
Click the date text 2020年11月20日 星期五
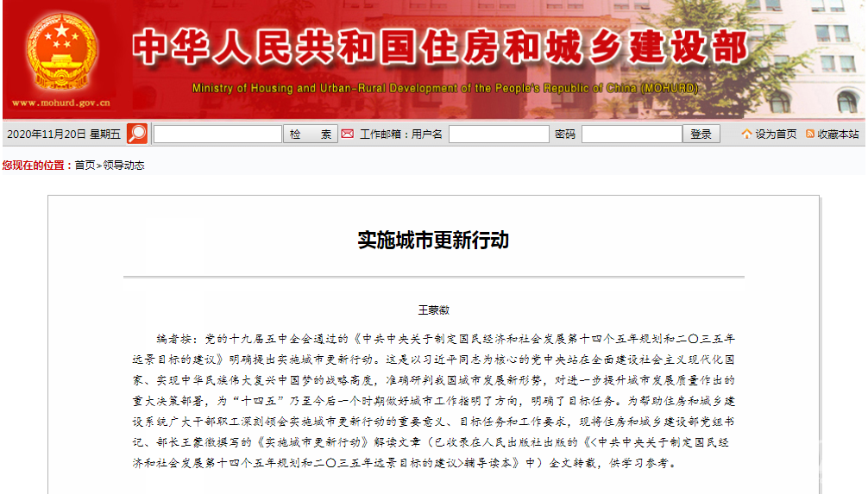point(64,134)
